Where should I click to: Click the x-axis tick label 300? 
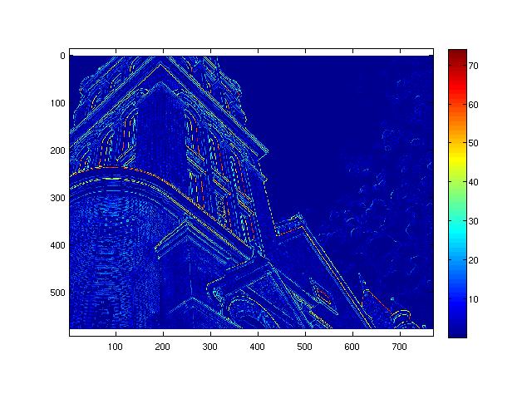pos(210,347)
